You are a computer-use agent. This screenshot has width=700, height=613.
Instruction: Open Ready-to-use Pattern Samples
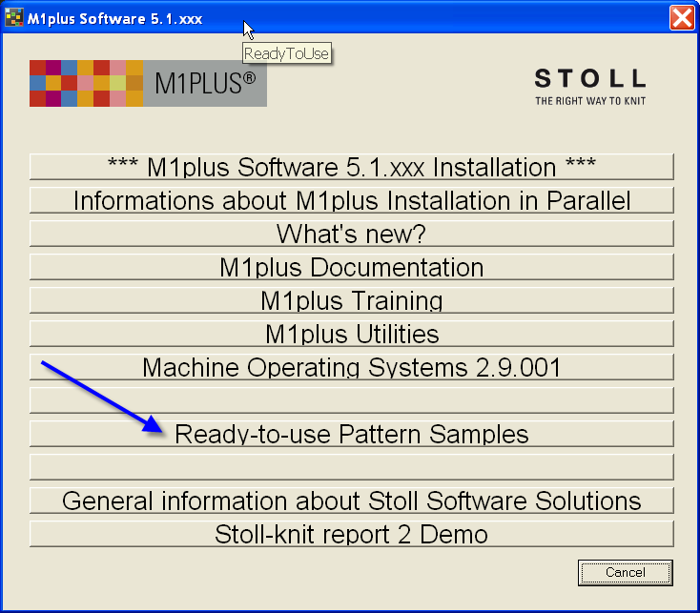[351, 434]
